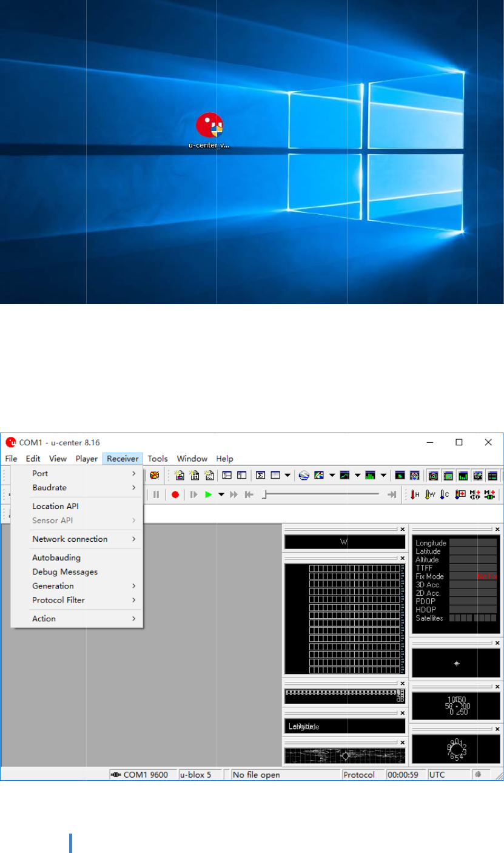This screenshot has width=504, height=853.
Task: Toggle the green bars satellite level docking button
Action: (463, 476)
